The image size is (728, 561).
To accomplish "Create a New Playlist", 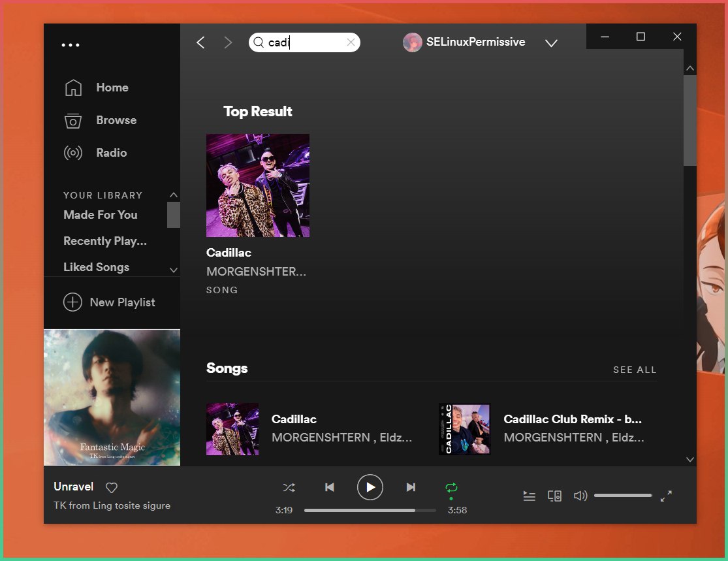I will click(123, 302).
